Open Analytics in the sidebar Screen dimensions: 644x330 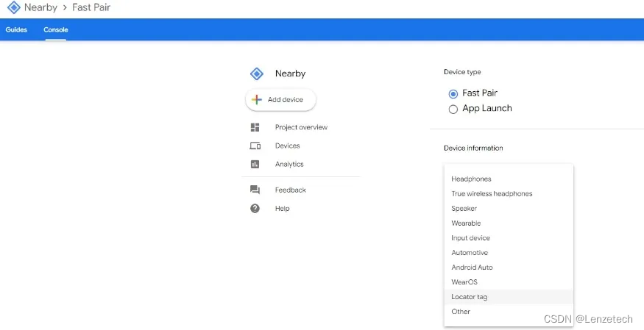pos(289,164)
